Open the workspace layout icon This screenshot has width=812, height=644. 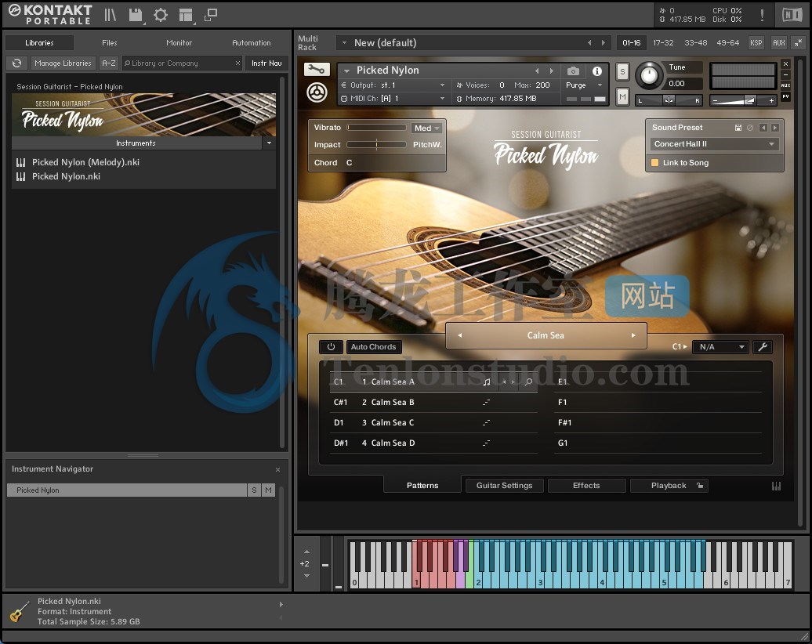pyautogui.click(x=186, y=15)
